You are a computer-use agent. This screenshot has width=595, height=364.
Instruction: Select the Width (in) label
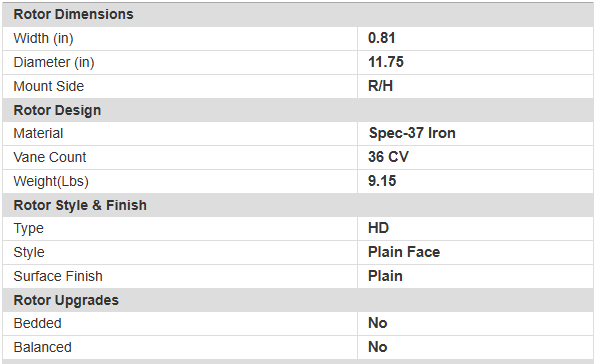point(43,38)
